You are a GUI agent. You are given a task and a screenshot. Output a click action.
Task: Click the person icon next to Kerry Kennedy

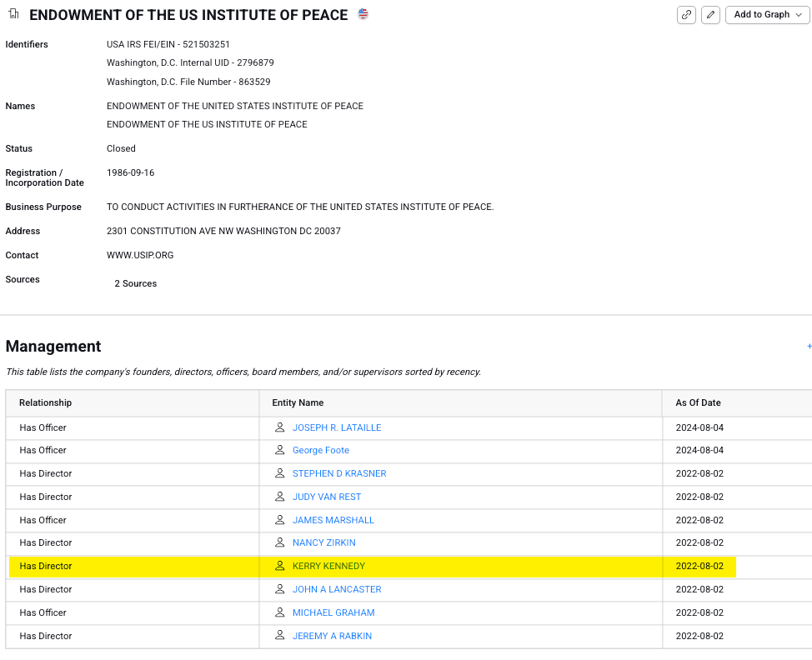[x=280, y=566]
